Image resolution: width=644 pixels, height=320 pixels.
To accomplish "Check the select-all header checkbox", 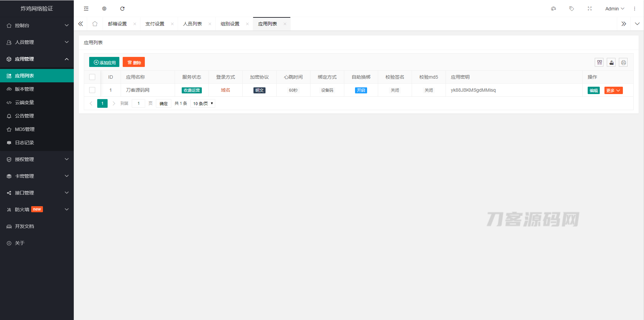I will click(x=92, y=77).
